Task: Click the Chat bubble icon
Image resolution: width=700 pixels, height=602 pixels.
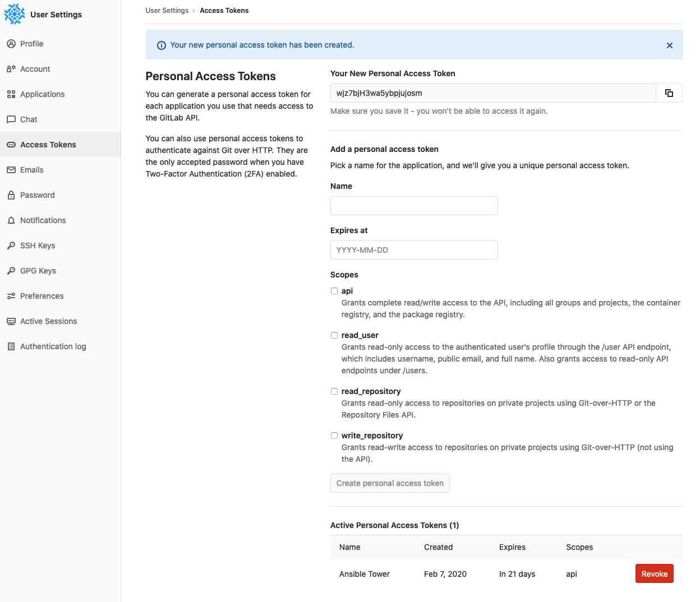Action: tap(11, 119)
